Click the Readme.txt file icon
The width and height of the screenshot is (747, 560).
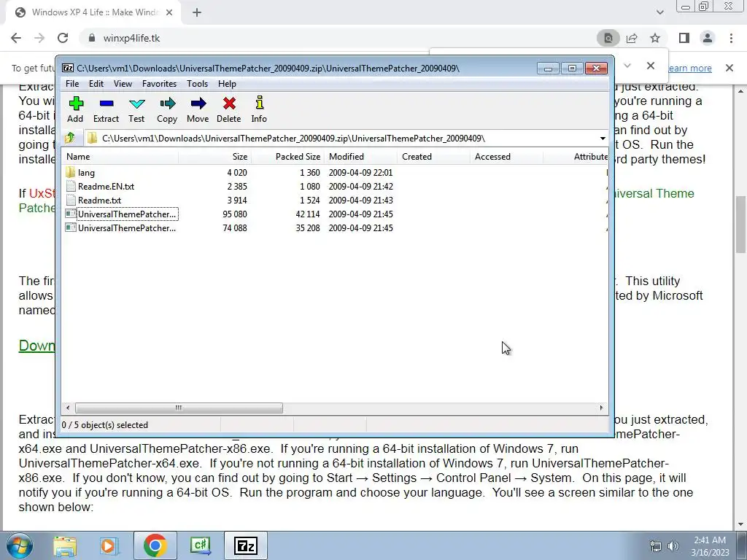tap(71, 200)
